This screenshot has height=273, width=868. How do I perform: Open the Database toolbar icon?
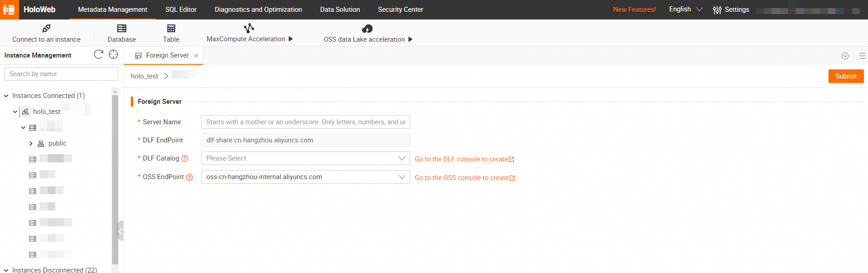tap(122, 29)
